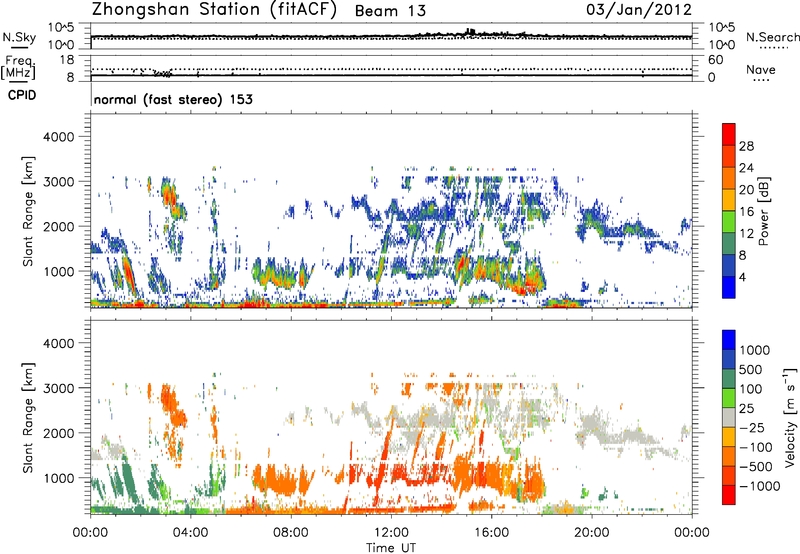Select the '12' label on power colorbar
Viewport: 800px width, 554px height.
(746, 234)
